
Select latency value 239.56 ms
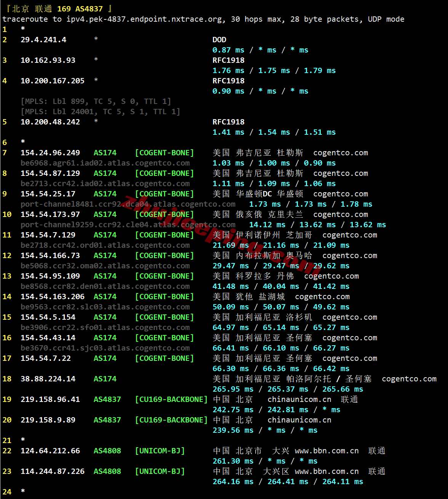tap(233, 430)
